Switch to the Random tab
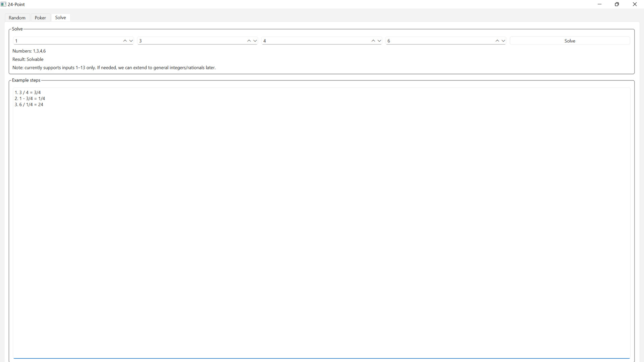The image size is (644, 362). [17, 18]
